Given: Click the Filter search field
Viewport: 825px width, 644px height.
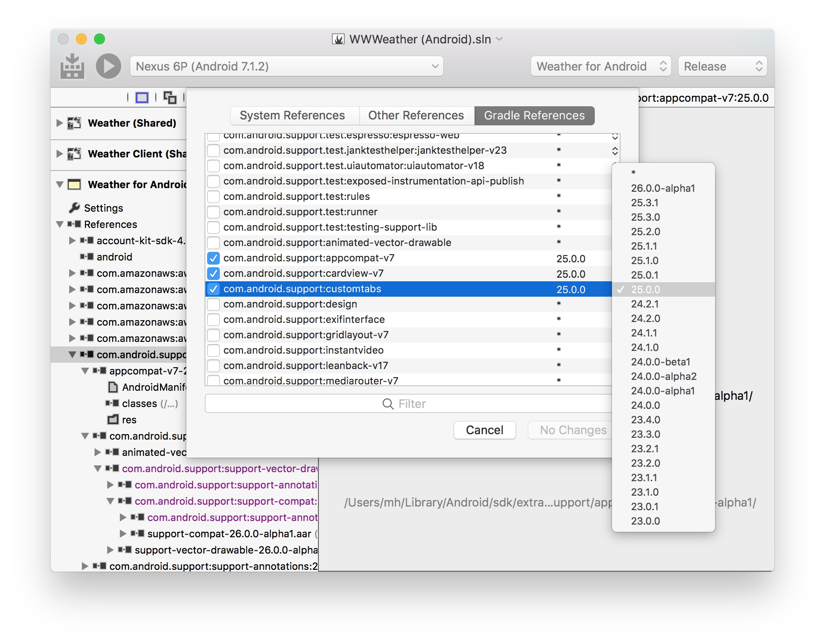Looking at the screenshot, I should coord(407,404).
